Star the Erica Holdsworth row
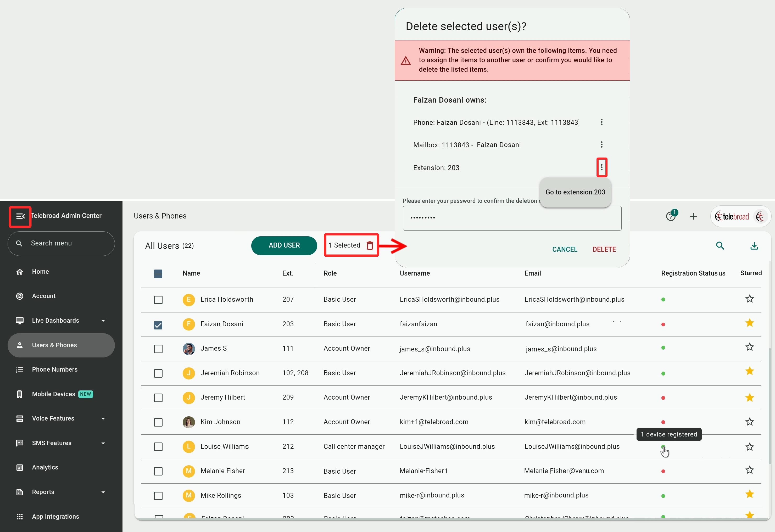The width and height of the screenshot is (775, 532). point(749,299)
